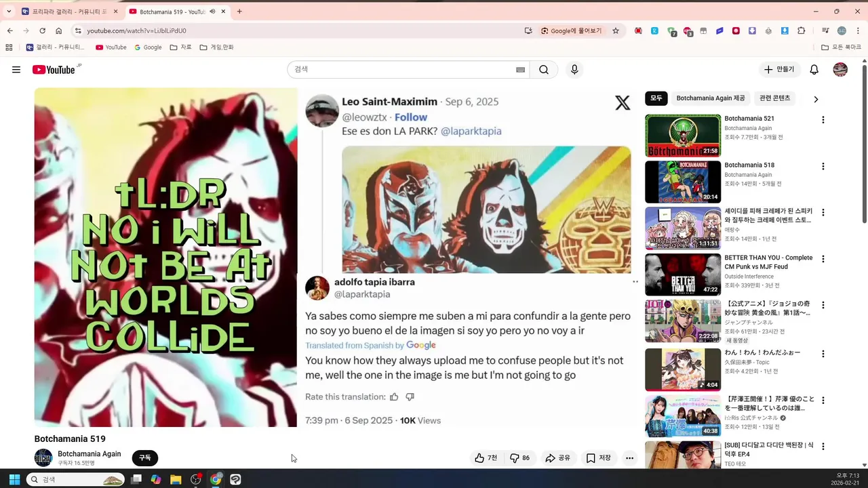Viewport: 868px width, 488px height.
Task: Open the Botchamania Again channel avatar
Action: (43, 457)
